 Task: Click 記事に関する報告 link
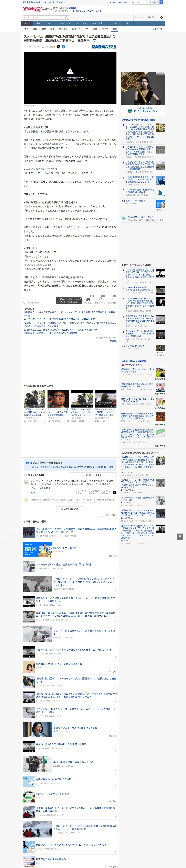pyautogui.click(x=32, y=303)
